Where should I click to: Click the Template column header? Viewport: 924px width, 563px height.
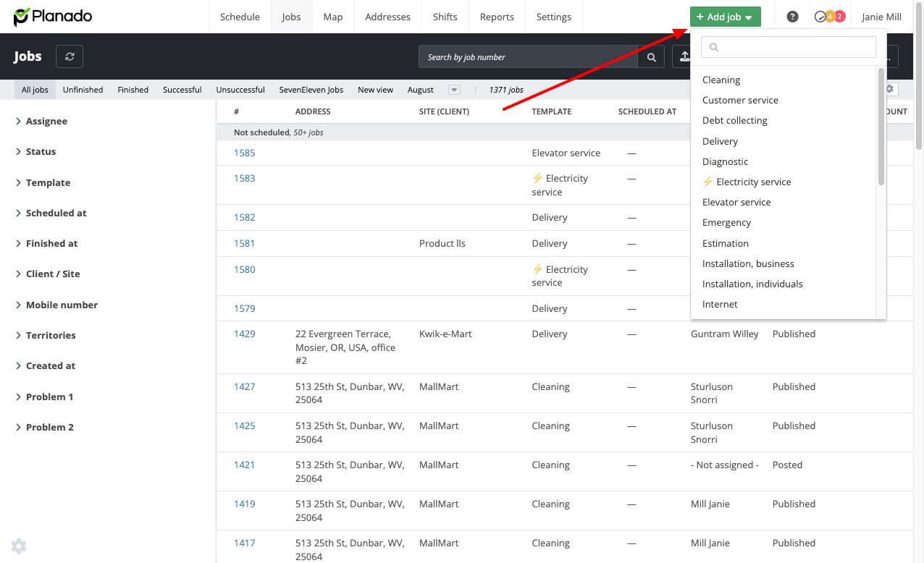(x=551, y=111)
